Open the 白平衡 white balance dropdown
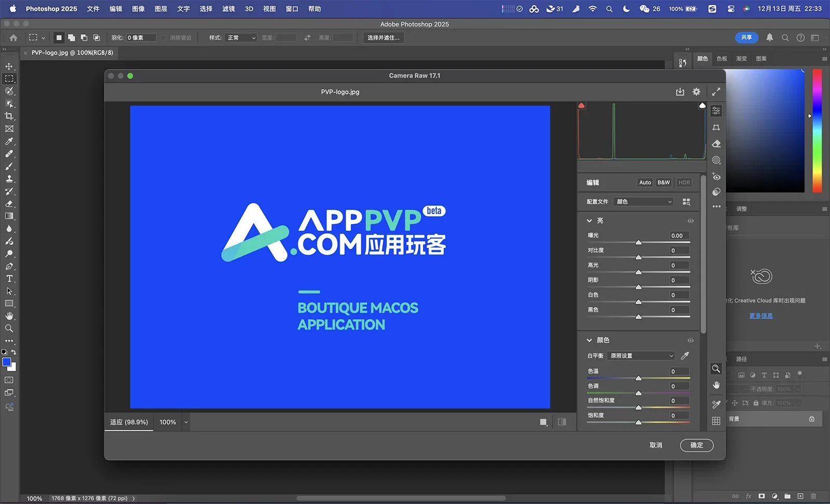 point(641,356)
